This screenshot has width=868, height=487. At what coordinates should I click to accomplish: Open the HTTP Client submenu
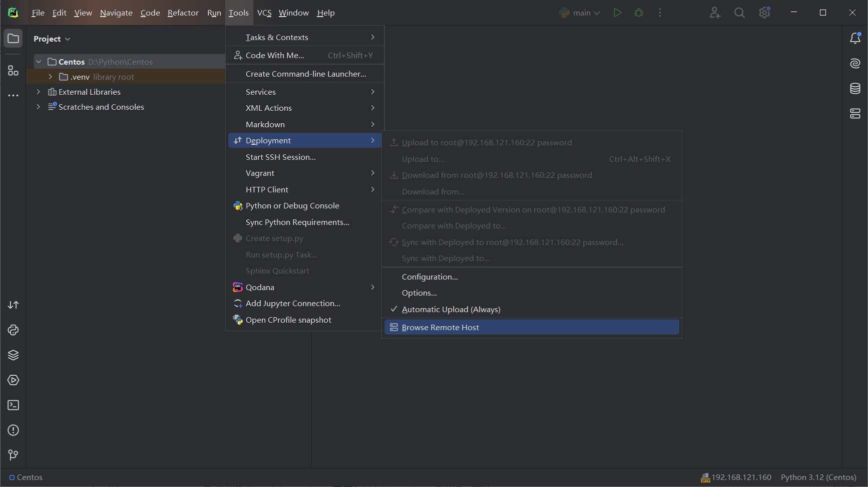[x=305, y=190]
